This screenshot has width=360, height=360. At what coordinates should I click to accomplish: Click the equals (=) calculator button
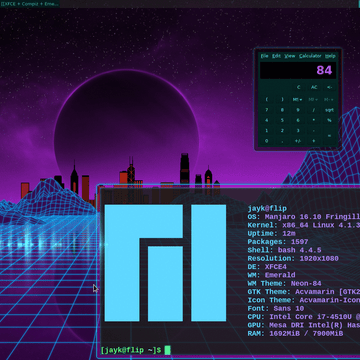point(329,136)
